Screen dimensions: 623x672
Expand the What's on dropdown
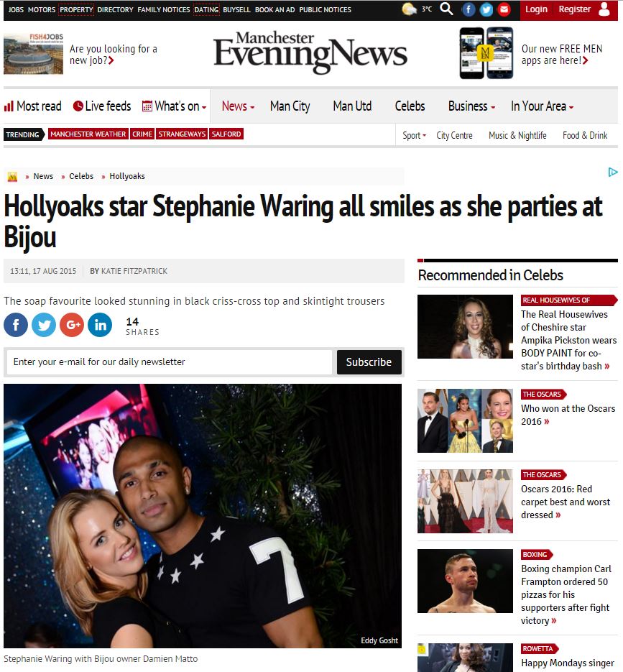tap(175, 106)
